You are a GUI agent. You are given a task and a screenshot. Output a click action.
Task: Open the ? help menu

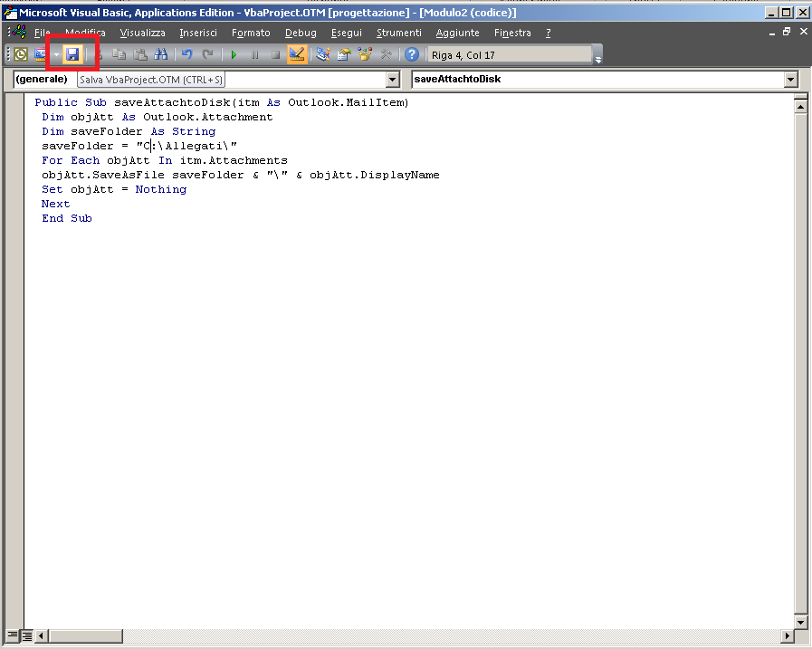tap(549, 33)
